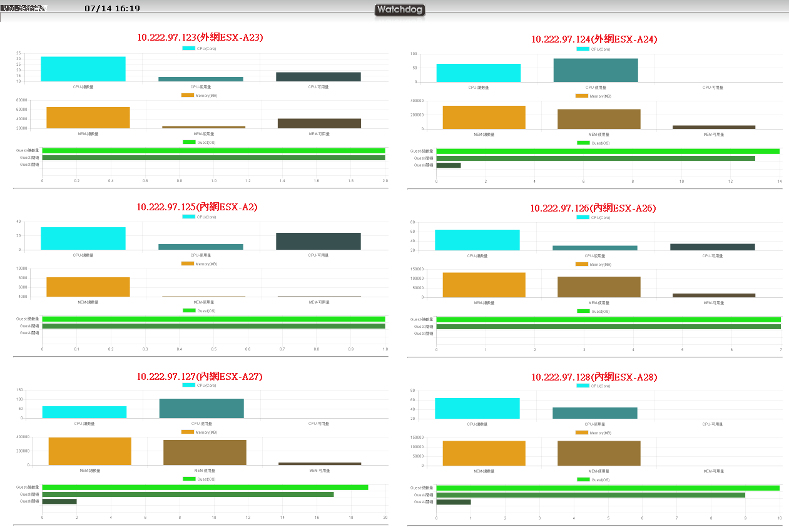This screenshot has height=532, width=789.
Task: Open the 10.222.97.123 (外網ESX-A23) title
Action: click(200, 38)
